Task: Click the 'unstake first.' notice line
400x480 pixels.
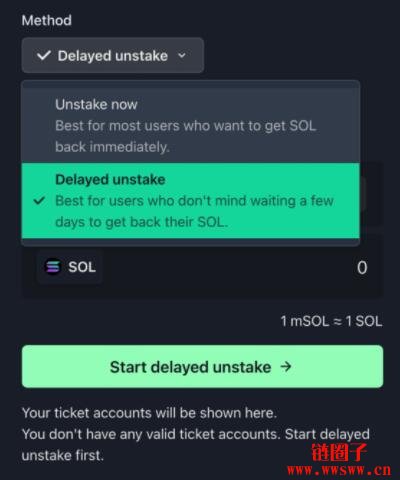Action: (63, 455)
